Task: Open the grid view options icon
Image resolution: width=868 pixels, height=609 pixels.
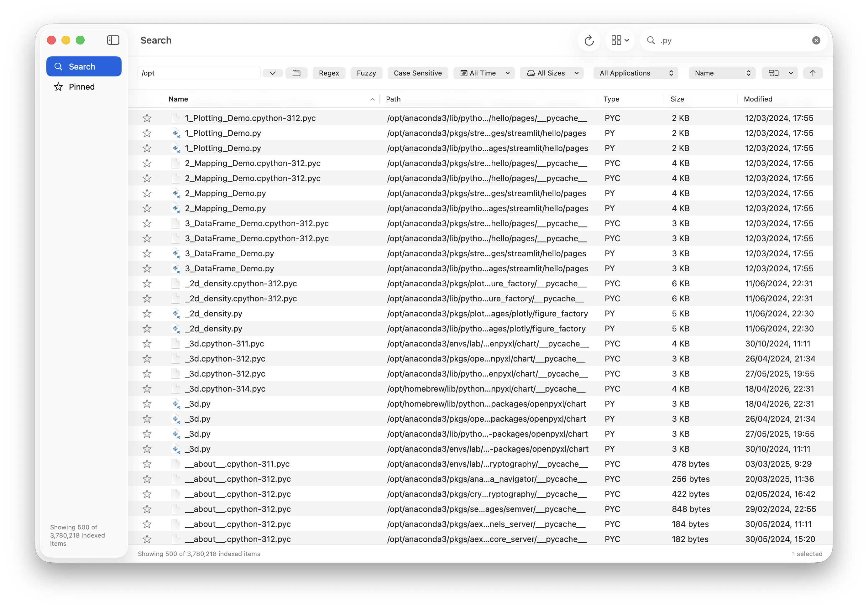Action: pos(620,40)
